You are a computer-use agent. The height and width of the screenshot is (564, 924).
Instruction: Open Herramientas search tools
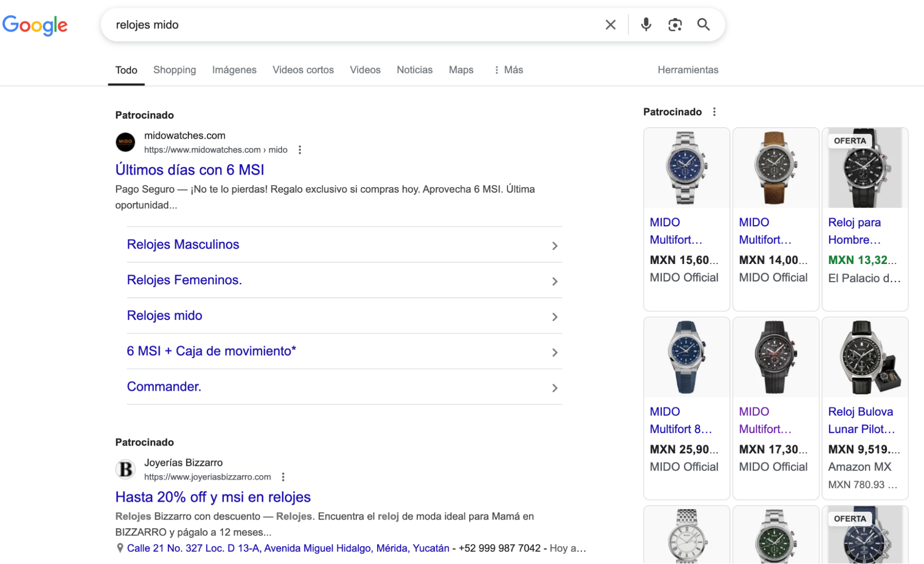pyautogui.click(x=687, y=70)
